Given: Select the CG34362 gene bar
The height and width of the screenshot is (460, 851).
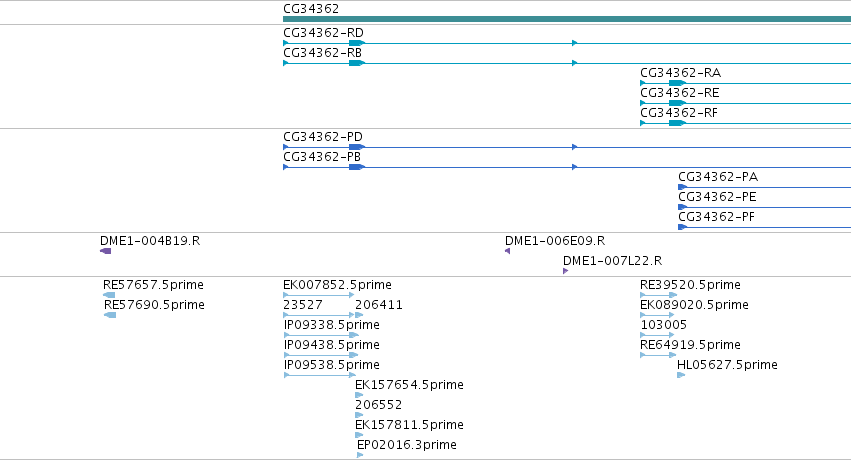Looking at the screenshot, I should (x=567, y=19).
